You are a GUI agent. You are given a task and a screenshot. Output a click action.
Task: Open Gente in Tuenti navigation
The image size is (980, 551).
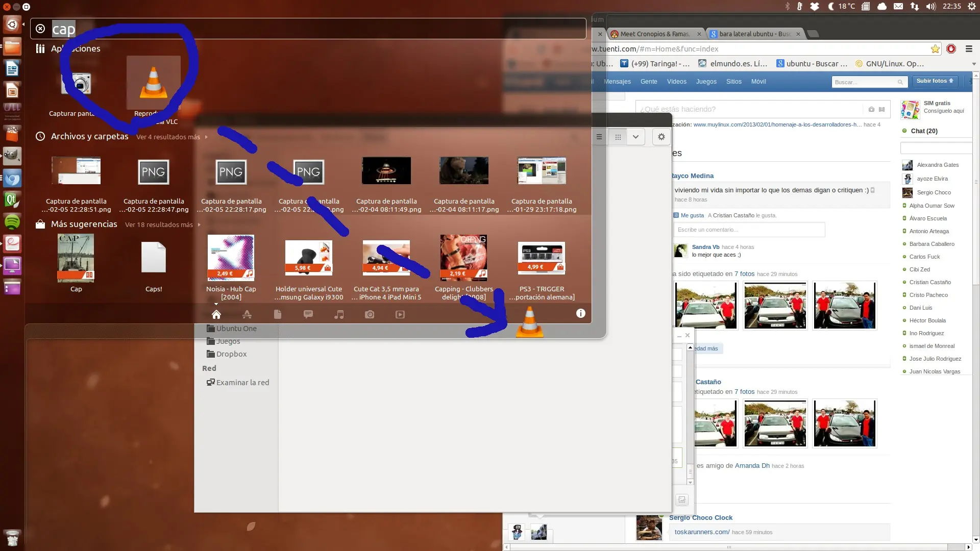pos(649,82)
